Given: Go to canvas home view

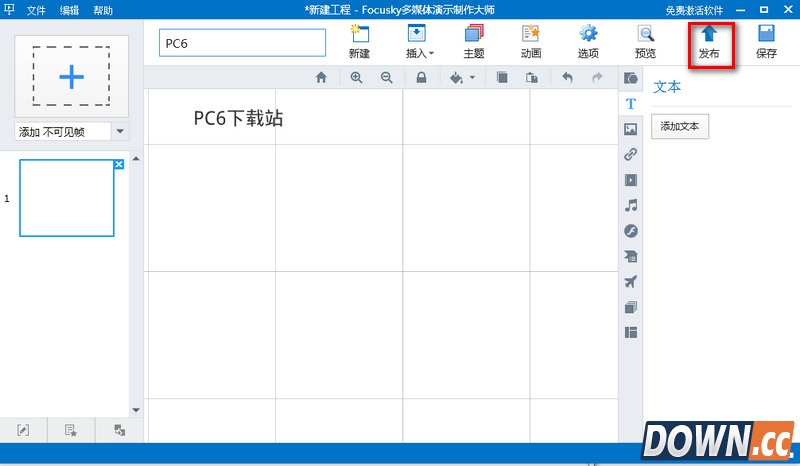Looking at the screenshot, I should (321, 78).
